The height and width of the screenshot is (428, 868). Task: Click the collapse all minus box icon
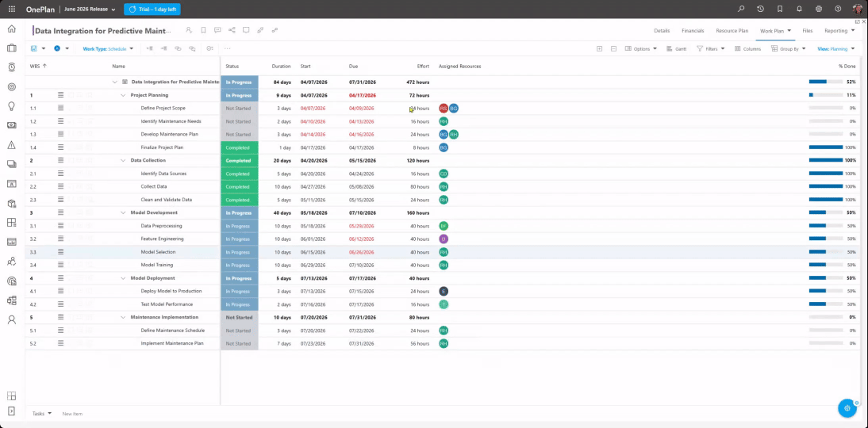pyautogui.click(x=614, y=48)
